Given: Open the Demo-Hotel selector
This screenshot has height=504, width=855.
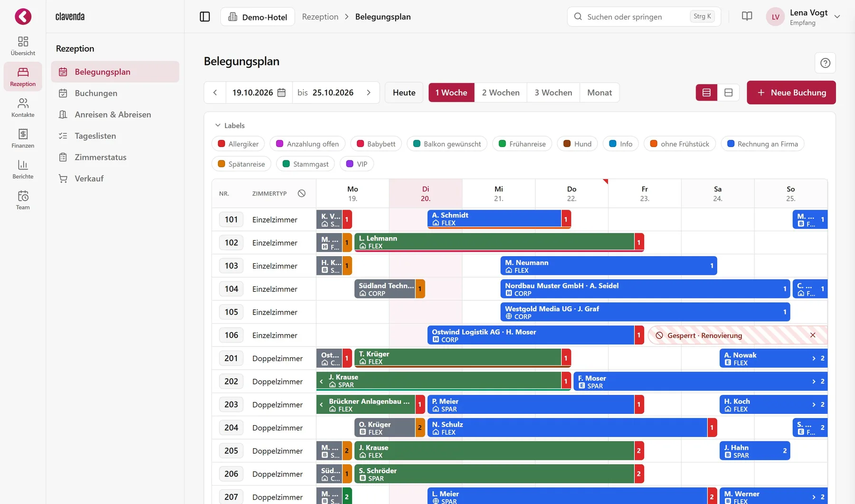Looking at the screenshot, I should 257,17.
